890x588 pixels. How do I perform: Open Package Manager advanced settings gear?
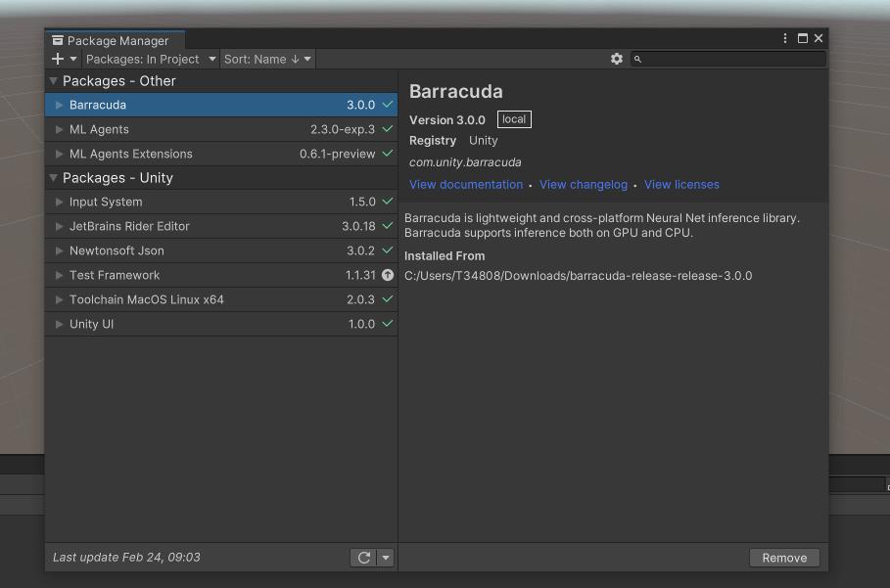coord(617,59)
